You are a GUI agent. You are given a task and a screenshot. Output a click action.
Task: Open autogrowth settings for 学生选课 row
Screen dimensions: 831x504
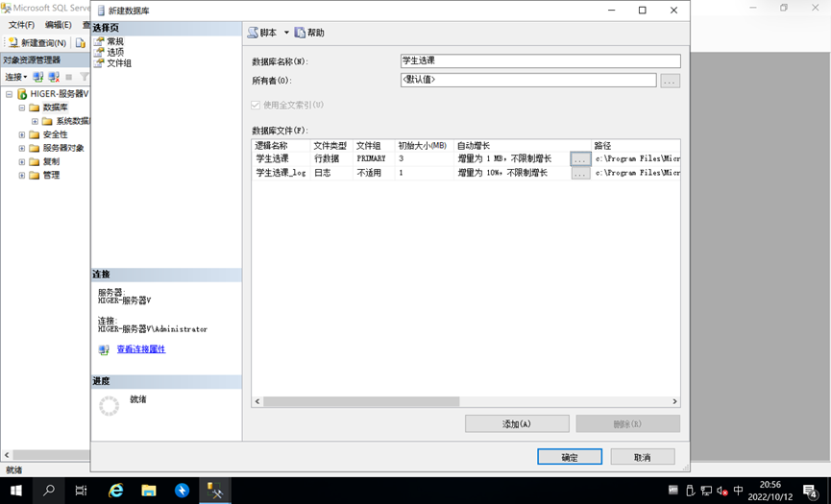click(580, 158)
